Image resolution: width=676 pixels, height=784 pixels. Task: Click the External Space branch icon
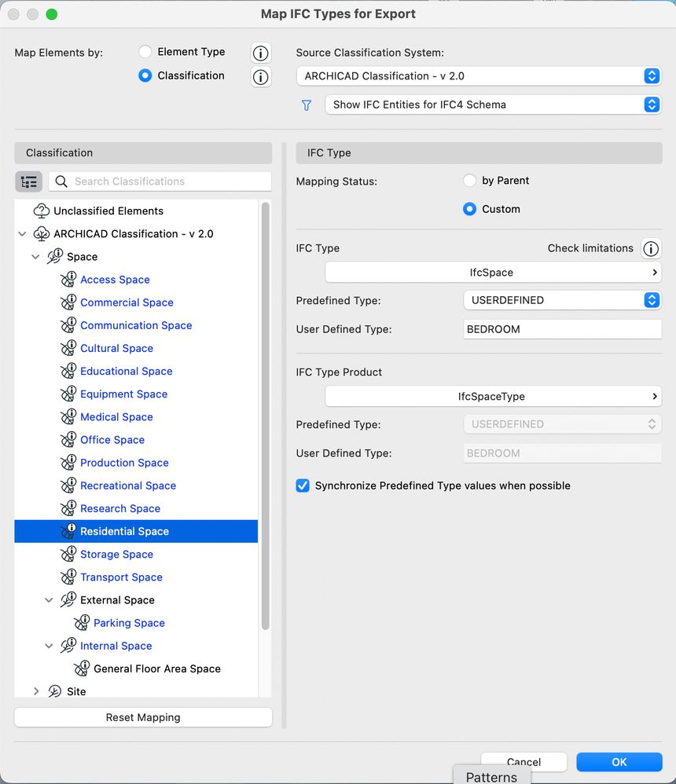68,600
